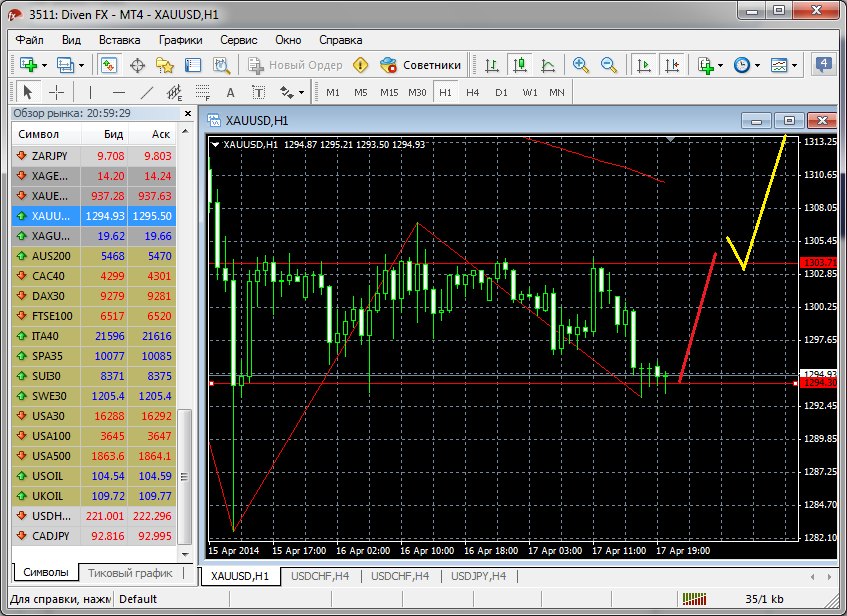Zoom in on the chart
Viewport: 847px width, 616px height.
point(581,65)
